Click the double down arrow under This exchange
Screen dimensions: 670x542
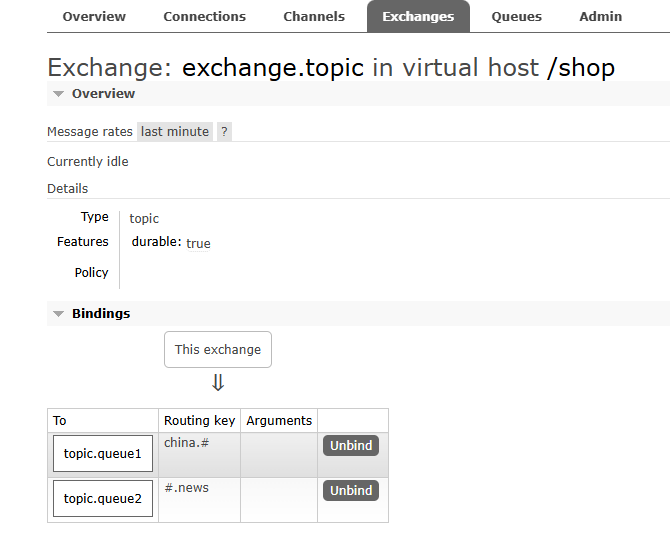[218, 383]
